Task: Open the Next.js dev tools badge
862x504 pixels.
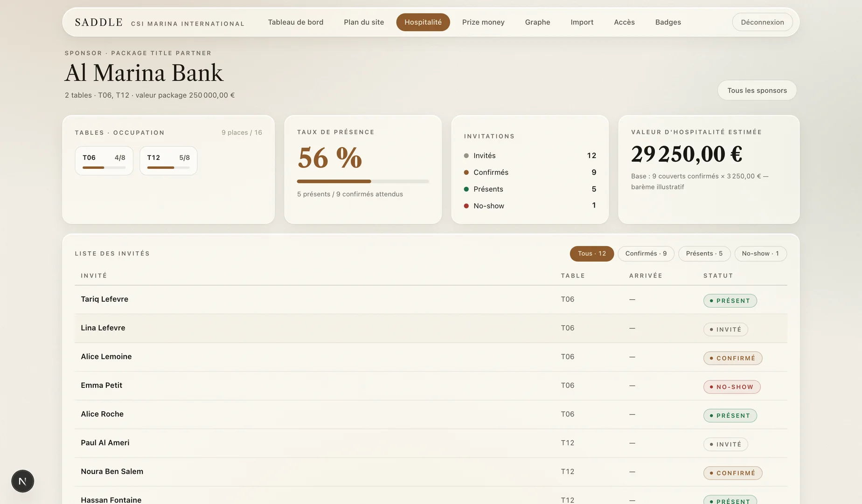Action: click(x=22, y=481)
